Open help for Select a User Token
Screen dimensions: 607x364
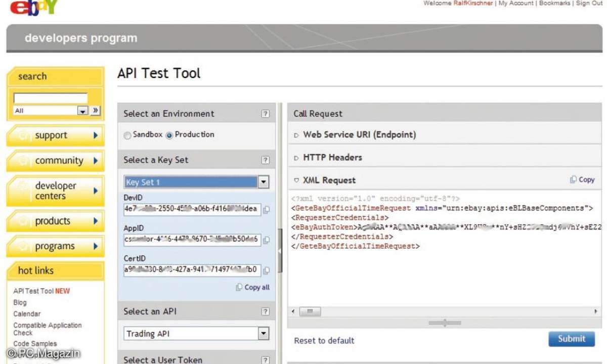click(265, 360)
